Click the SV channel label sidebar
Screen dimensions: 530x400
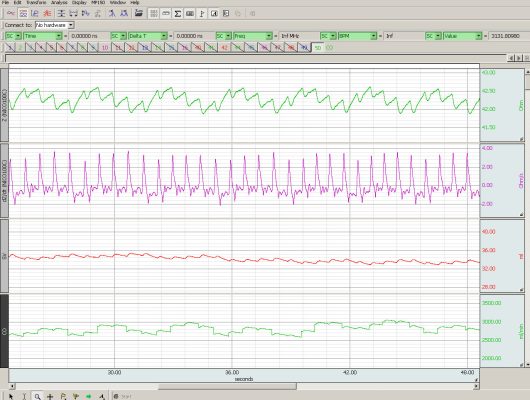(x=4, y=256)
